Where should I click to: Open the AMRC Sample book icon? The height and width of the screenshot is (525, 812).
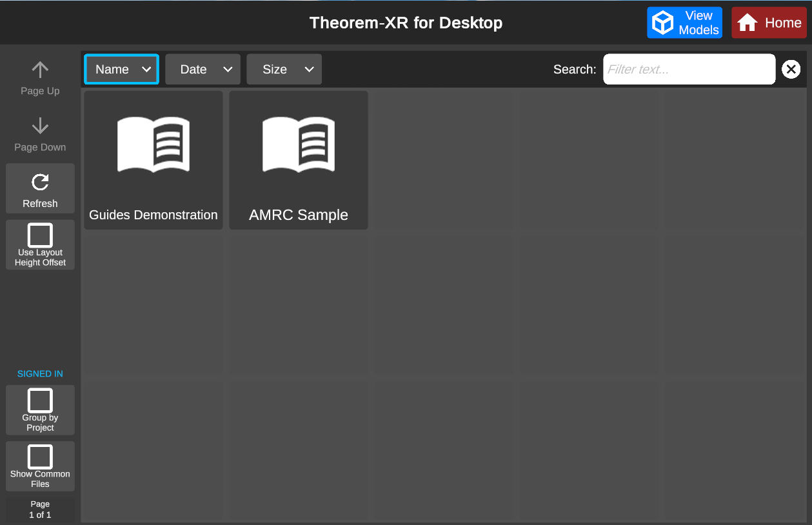pos(299,144)
